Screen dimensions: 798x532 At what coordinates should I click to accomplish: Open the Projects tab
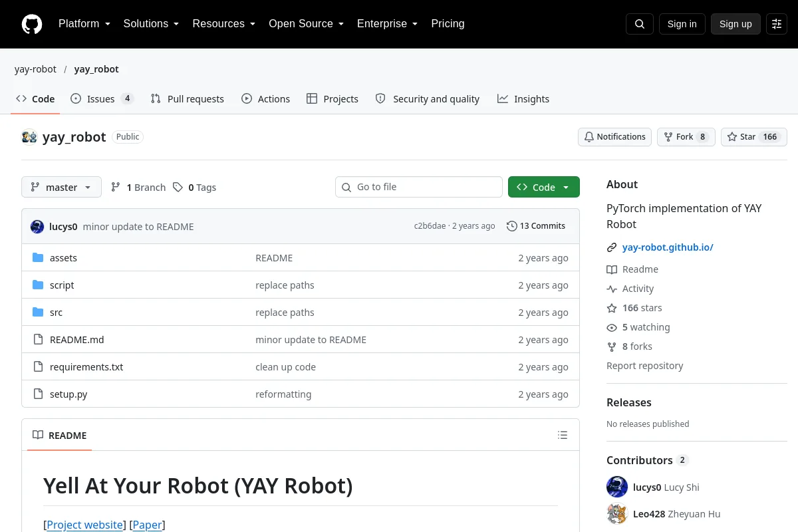point(332,98)
